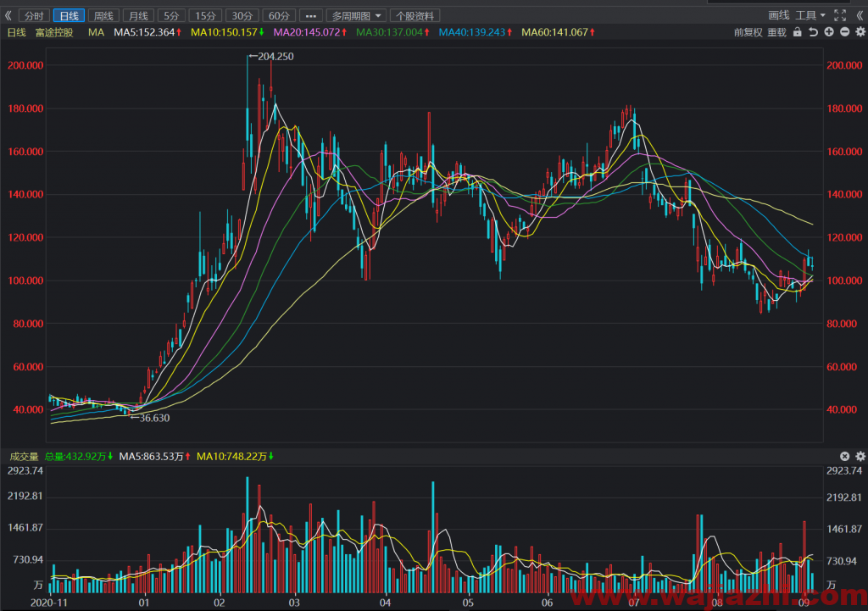Viewport: 868px width, 611px height.
Task: Zoom out chart with minus icon
Action: coord(845,32)
